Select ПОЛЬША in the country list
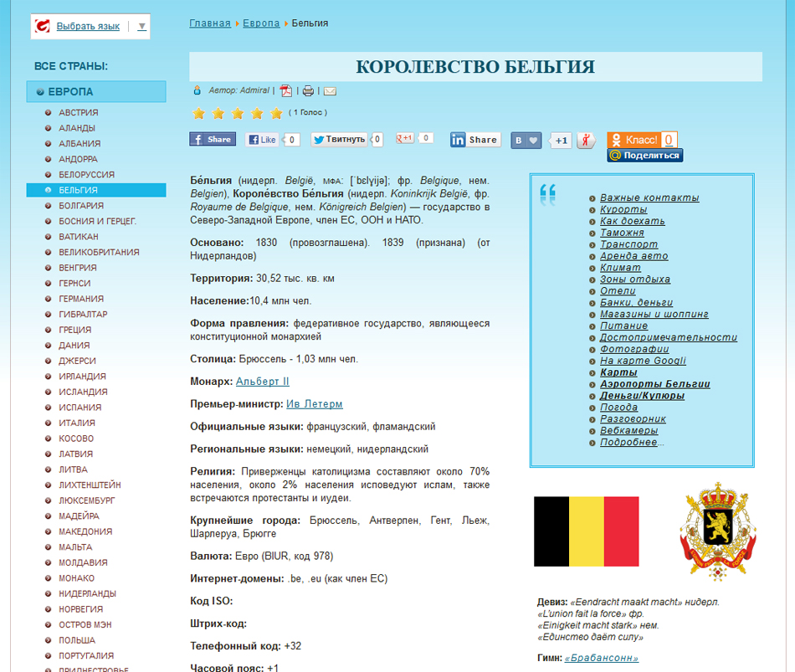The image size is (795, 672). 77,640
